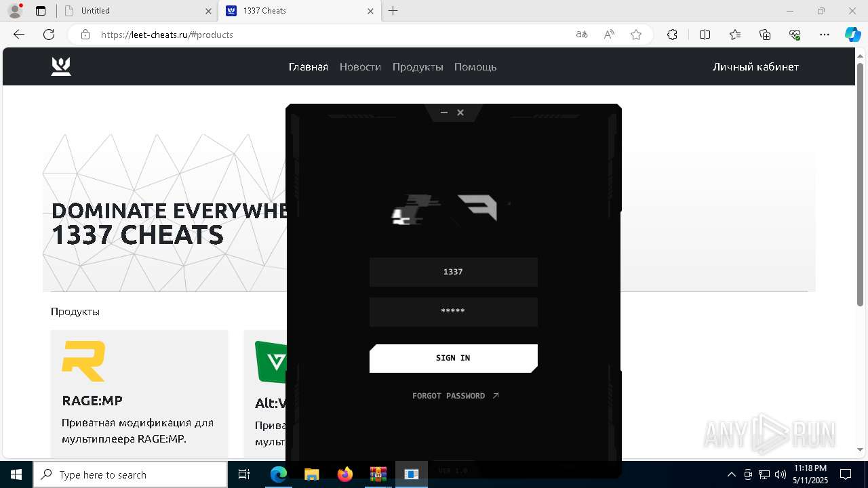Open the Favorites list
Image resolution: width=868 pixels, height=488 pixels.
735,35
